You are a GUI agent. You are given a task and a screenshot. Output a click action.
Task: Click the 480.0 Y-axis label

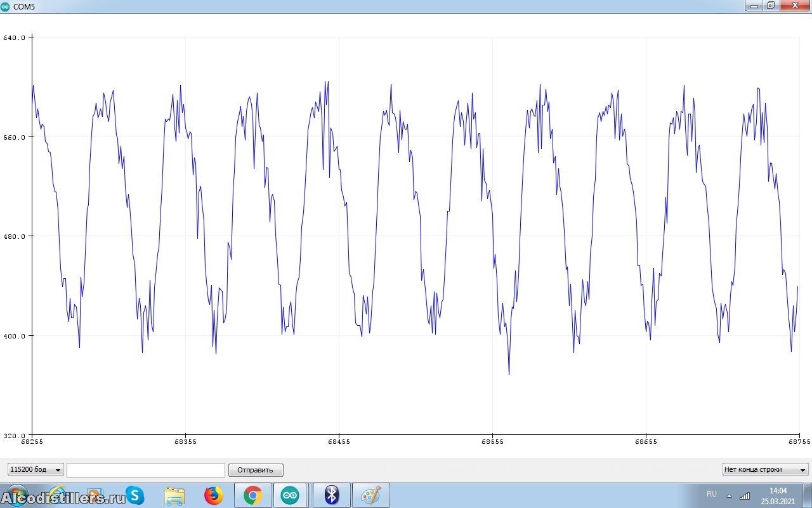14,236
